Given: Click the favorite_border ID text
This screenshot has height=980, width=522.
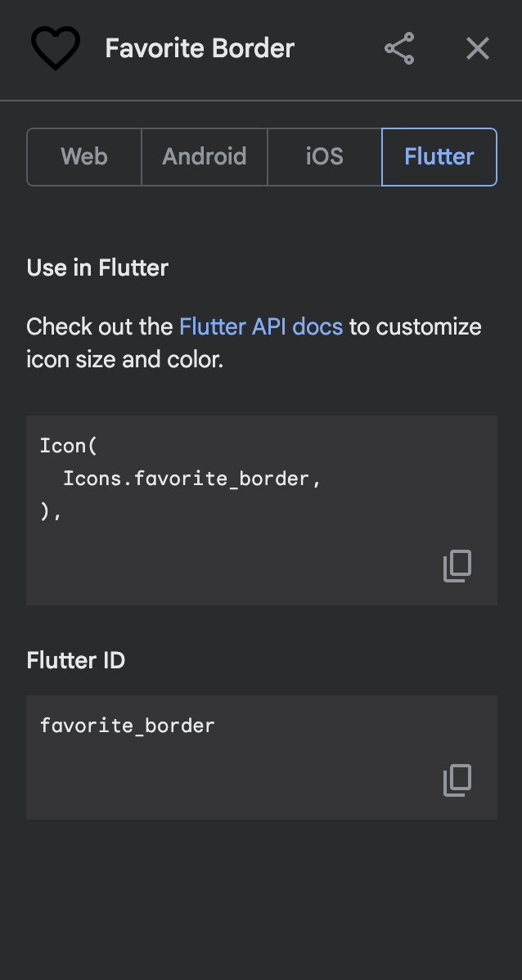Looking at the screenshot, I should pyautogui.click(x=128, y=726).
